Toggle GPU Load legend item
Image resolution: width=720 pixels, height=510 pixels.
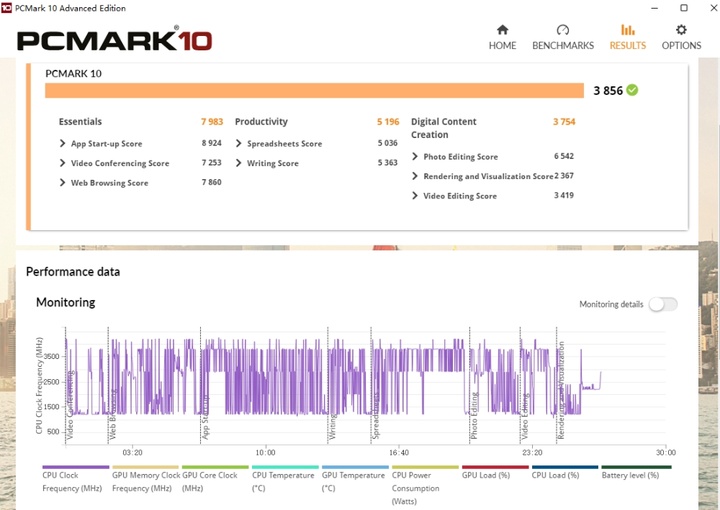click(x=495, y=467)
